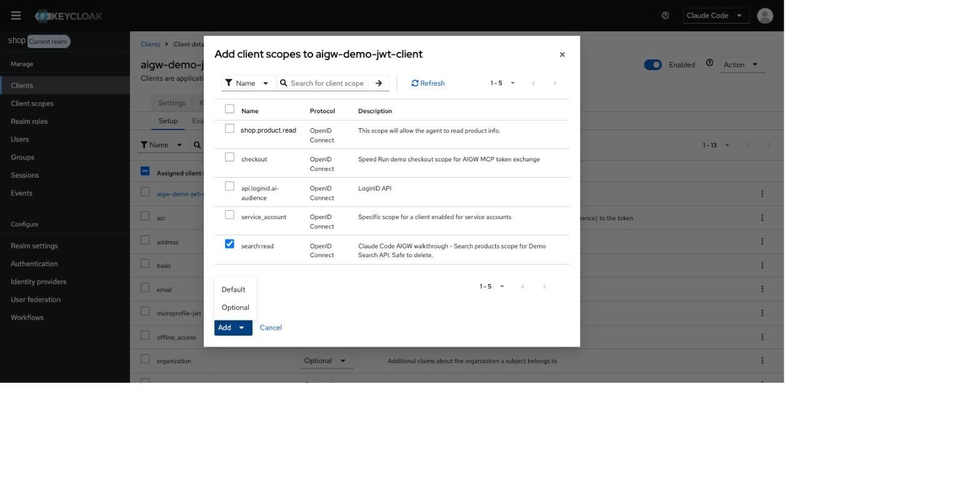Choose Optional from the Add menu

[x=235, y=307]
